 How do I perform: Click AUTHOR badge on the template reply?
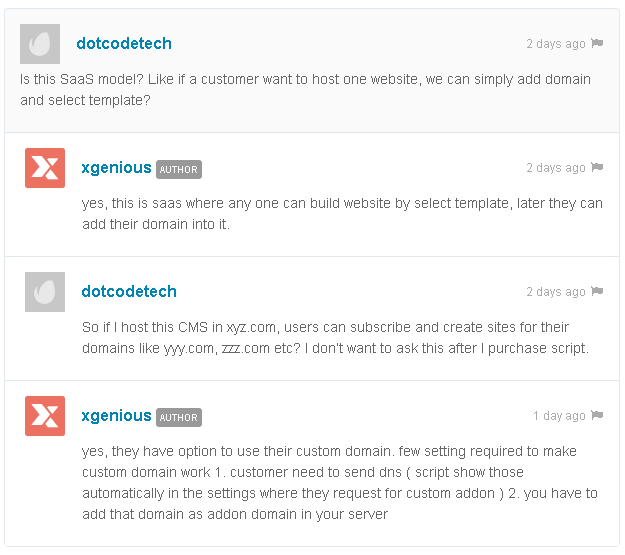click(x=179, y=169)
